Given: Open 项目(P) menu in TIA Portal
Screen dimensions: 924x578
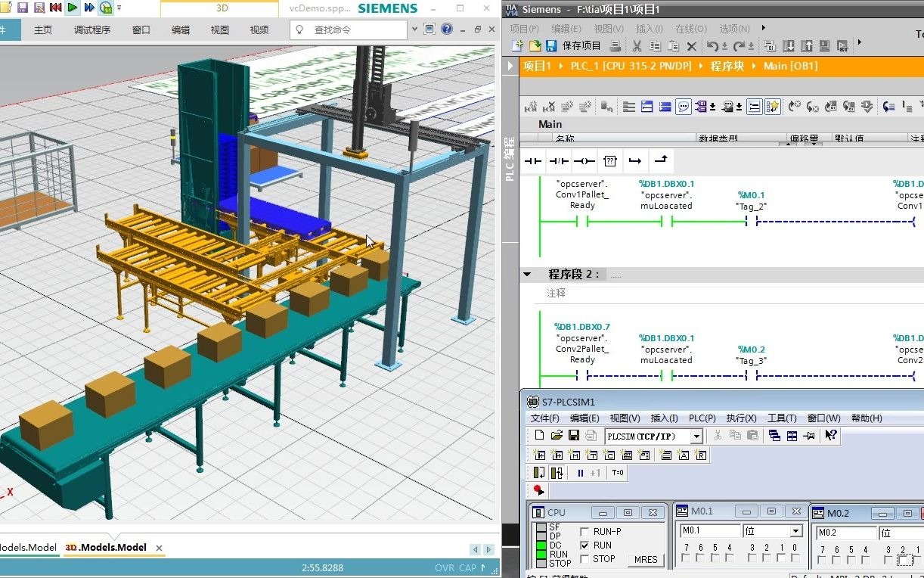Looking at the screenshot, I should [525, 29].
